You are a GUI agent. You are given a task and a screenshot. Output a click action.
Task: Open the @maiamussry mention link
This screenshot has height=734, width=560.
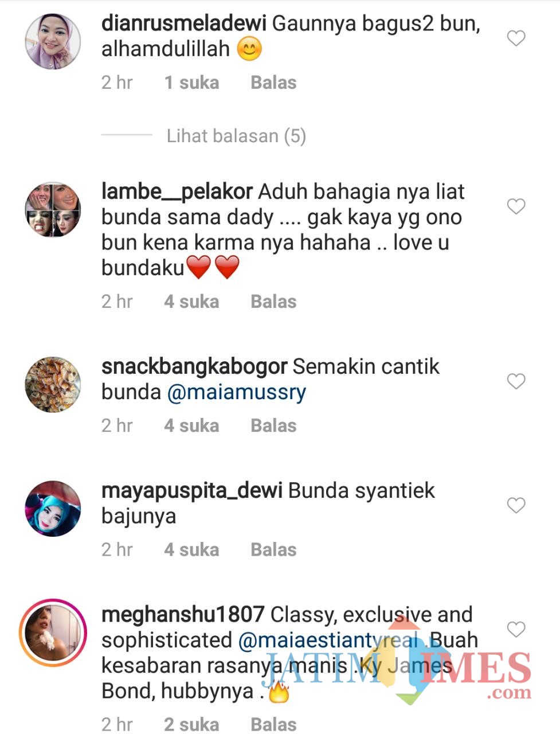coord(237,393)
